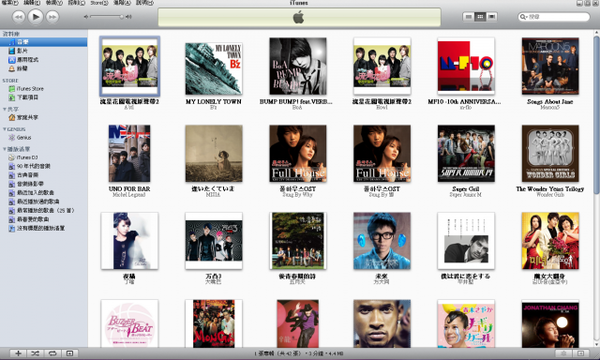Select Jonathan Chang album cover

tap(550, 324)
